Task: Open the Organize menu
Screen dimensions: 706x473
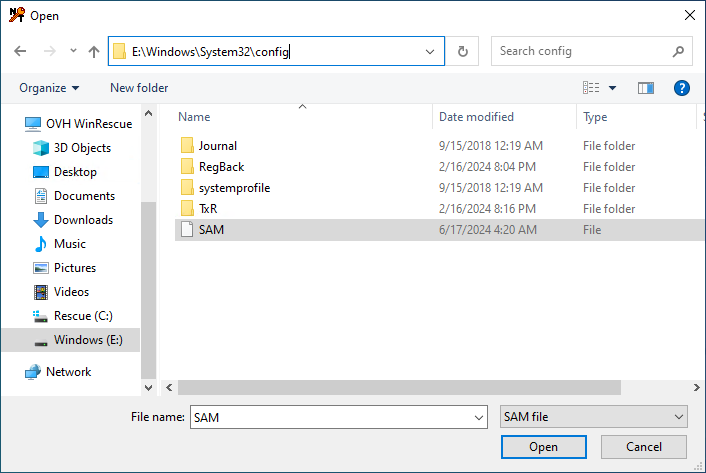Action: (x=49, y=88)
